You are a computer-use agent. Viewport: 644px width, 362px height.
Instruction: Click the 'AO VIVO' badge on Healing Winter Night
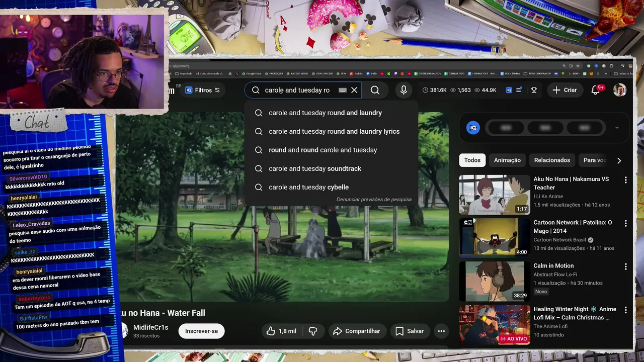(513, 339)
